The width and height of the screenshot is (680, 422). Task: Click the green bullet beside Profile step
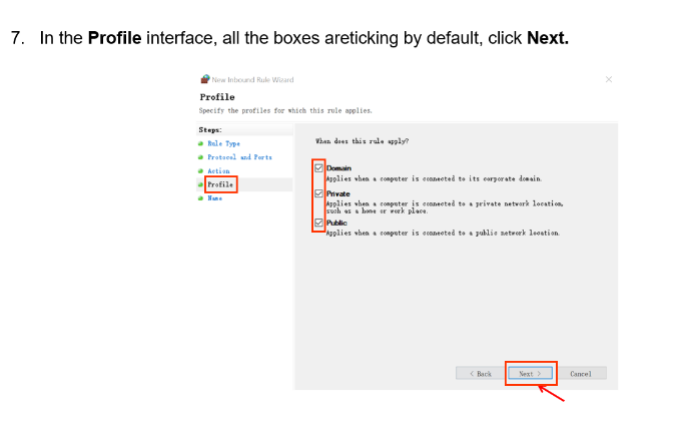(201, 185)
